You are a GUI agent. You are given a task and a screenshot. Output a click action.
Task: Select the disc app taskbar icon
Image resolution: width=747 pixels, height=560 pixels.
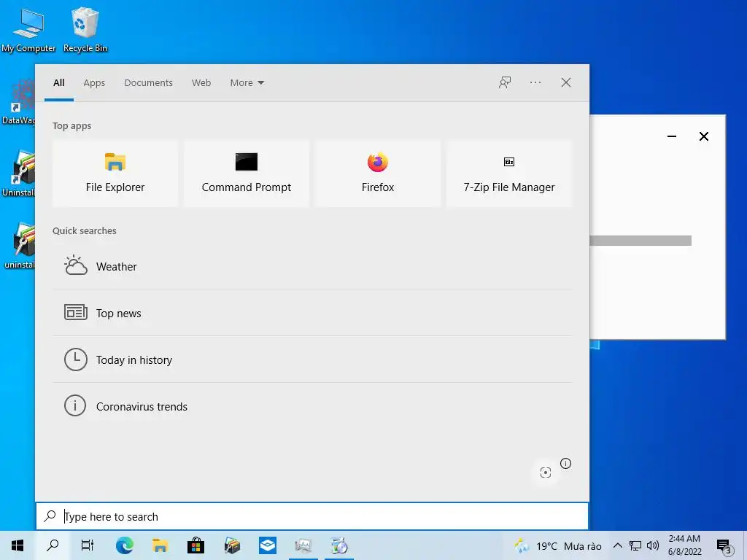(x=339, y=545)
